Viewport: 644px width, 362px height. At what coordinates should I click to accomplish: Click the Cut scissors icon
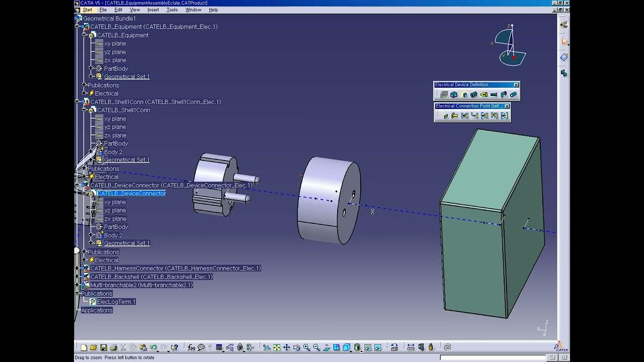coord(123,347)
